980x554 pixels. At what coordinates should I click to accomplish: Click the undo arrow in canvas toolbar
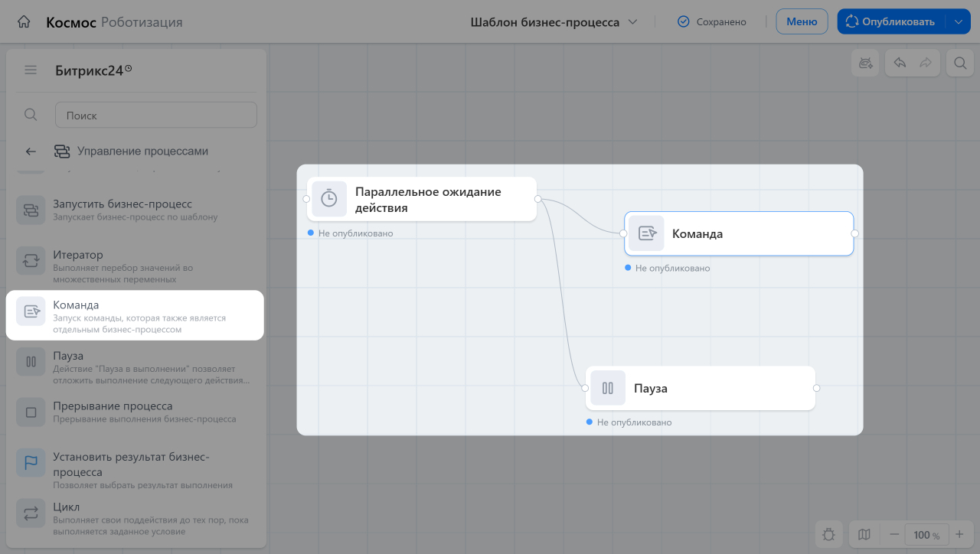900,64
